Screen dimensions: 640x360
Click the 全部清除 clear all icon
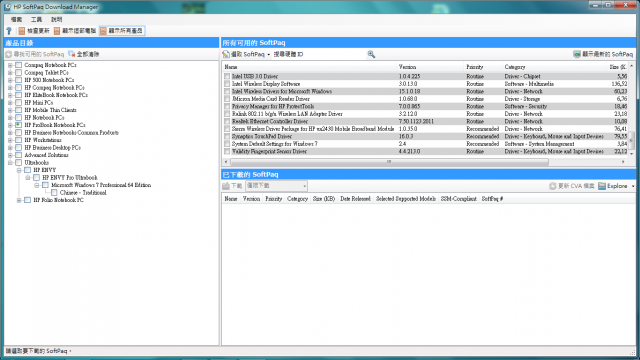(72, 54)
